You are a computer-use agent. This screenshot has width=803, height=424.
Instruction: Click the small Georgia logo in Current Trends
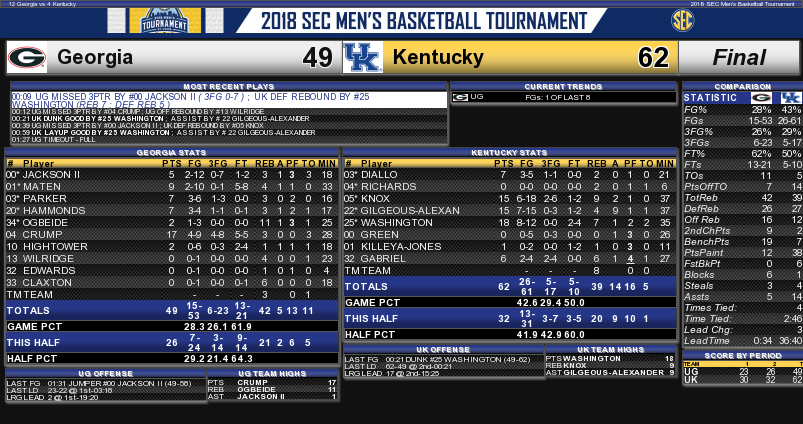tap(460, 97)
